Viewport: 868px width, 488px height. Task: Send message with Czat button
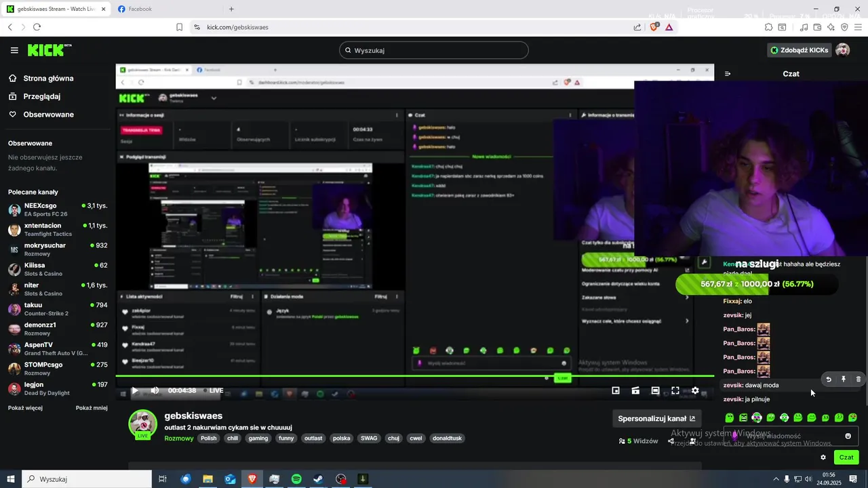coord(846,457)
